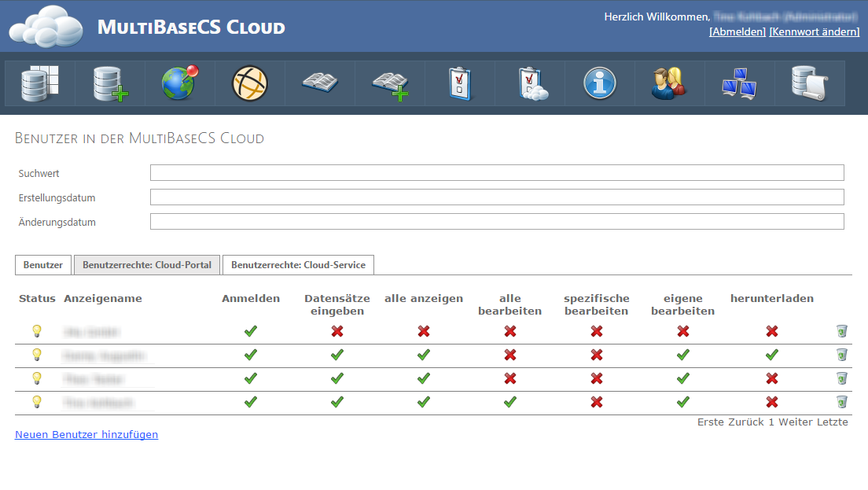Click the alle anzeigen column header
The width and height of the screenshot is (868, 490).
point(424,298)
